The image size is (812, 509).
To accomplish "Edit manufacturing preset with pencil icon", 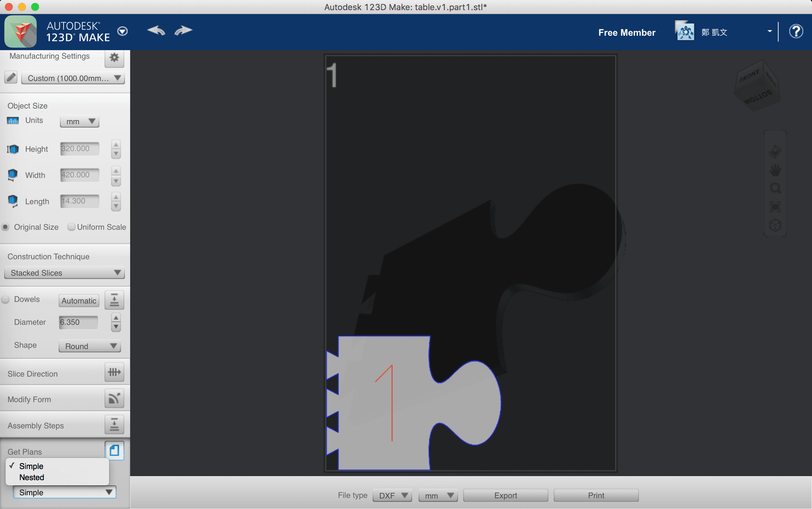I will pos(11,78).
